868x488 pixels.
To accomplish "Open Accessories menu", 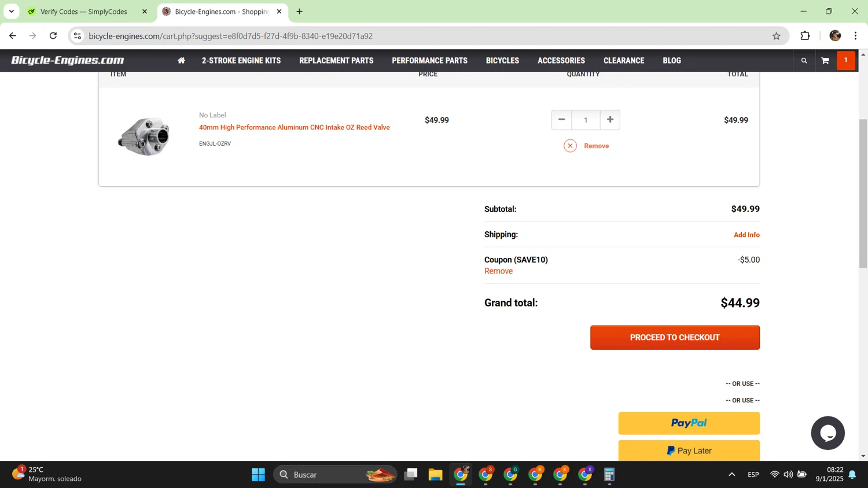I will click(561, 61).
